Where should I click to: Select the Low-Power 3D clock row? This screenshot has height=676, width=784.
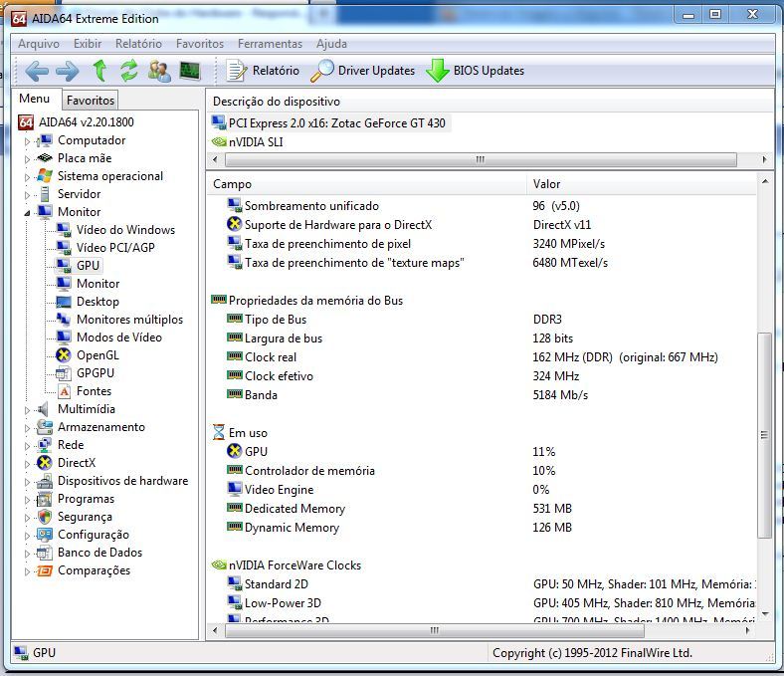click(482, 603)
